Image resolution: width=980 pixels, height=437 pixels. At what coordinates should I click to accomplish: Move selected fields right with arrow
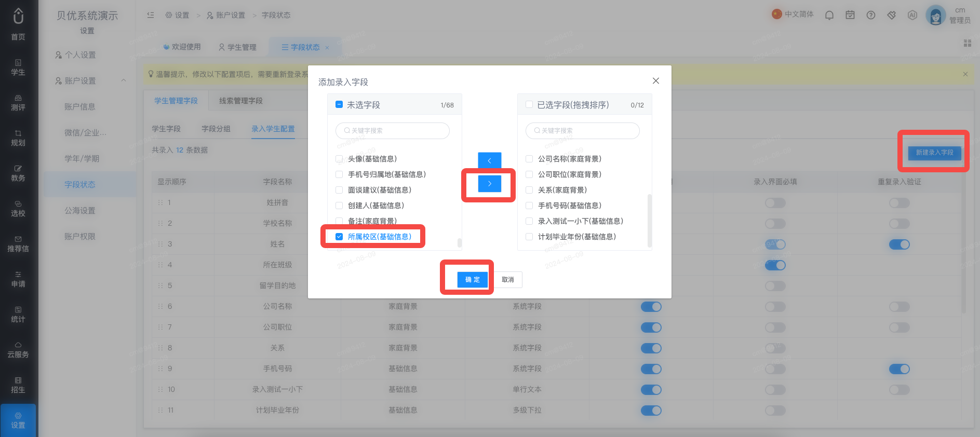click(x=489, y=184)
